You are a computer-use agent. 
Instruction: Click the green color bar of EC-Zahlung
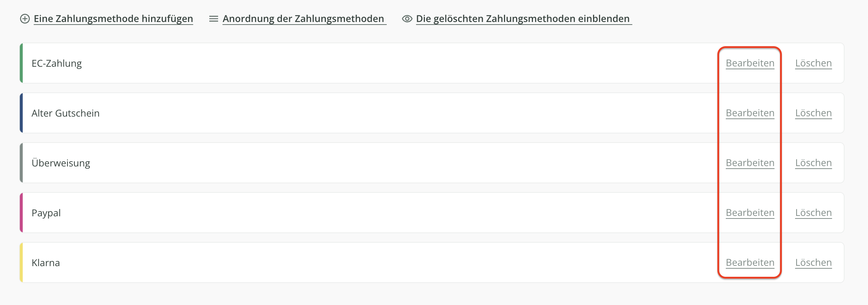[x=21, y=63]
